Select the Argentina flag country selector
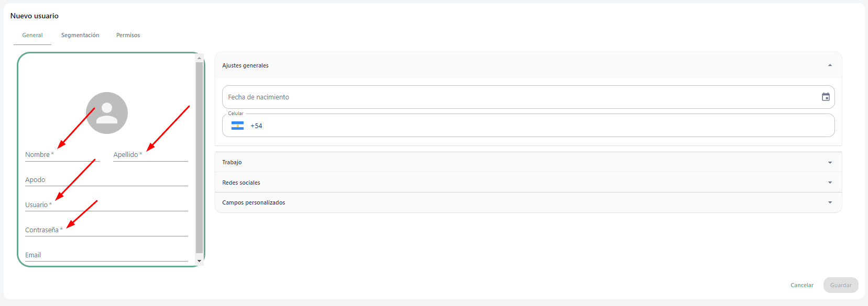868x306 pixels. click(238, 126)
